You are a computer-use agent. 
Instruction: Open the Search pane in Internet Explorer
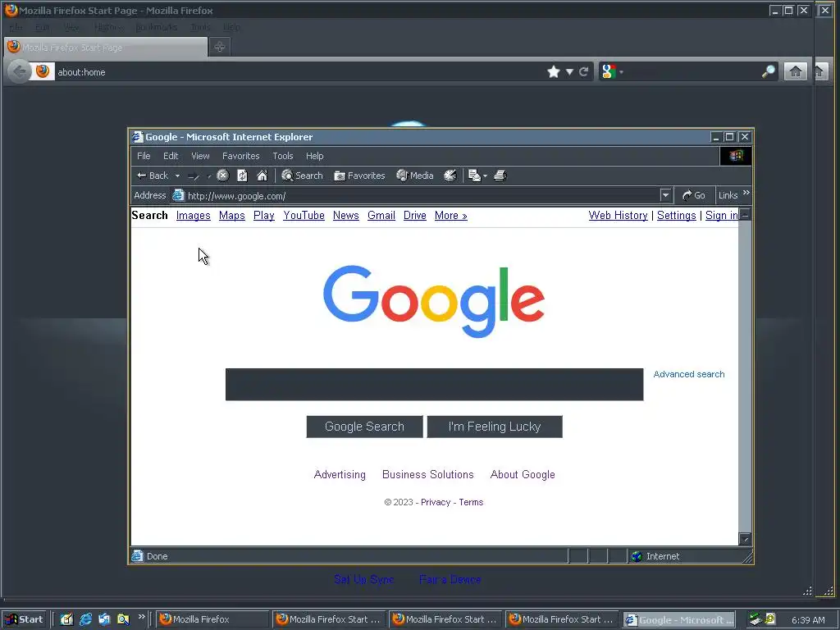click(x=302, y=176)
